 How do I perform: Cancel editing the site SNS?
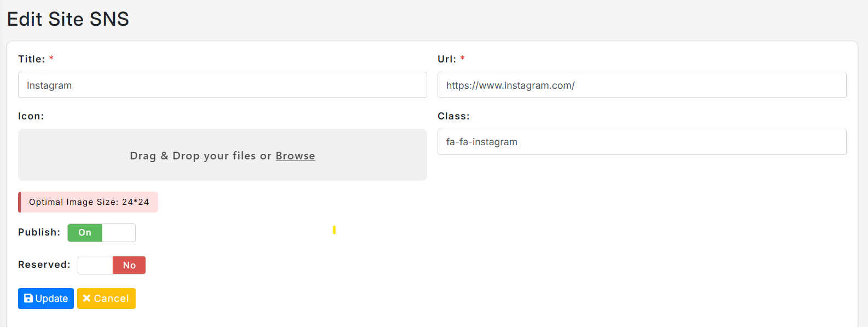click(106, 299)
